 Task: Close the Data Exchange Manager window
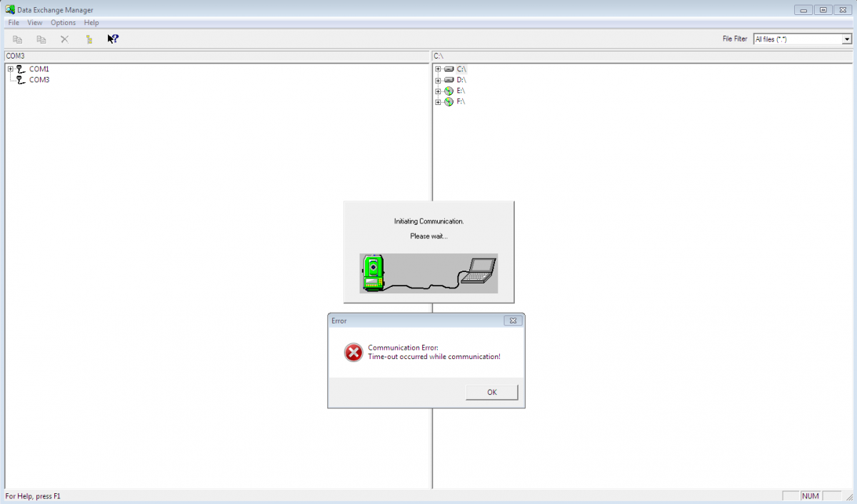(843, 10)
